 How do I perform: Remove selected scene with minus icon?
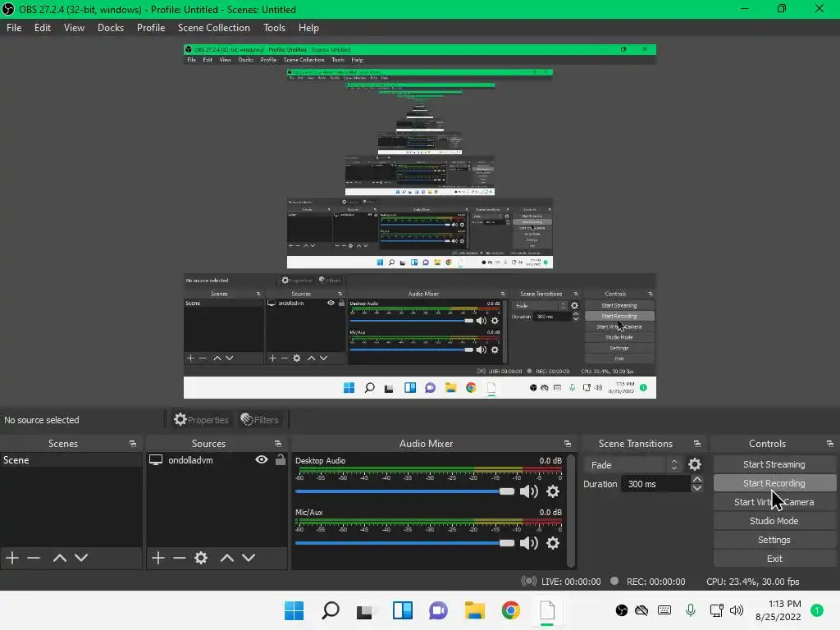(x=34, y=558)
